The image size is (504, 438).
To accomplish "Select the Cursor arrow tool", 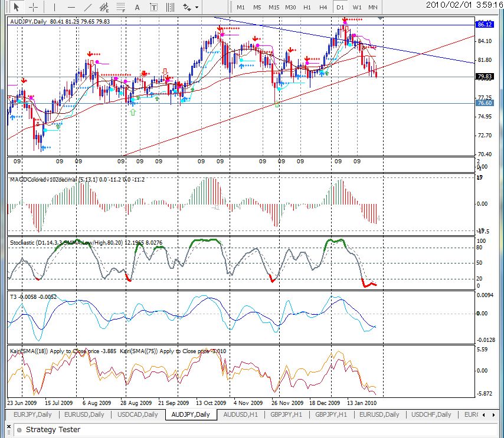I will [x=16, y=6].
